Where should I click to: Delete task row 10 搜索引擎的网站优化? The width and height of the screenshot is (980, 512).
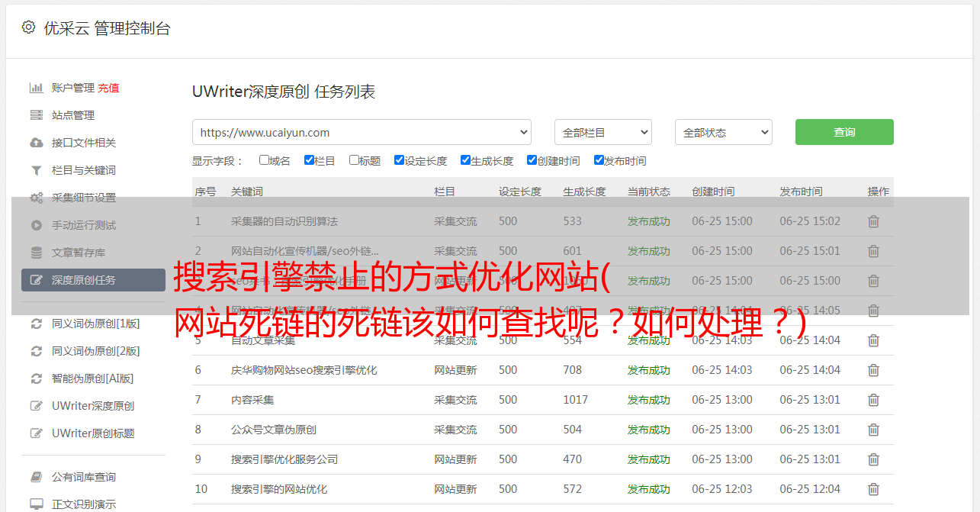pos(874,489)
